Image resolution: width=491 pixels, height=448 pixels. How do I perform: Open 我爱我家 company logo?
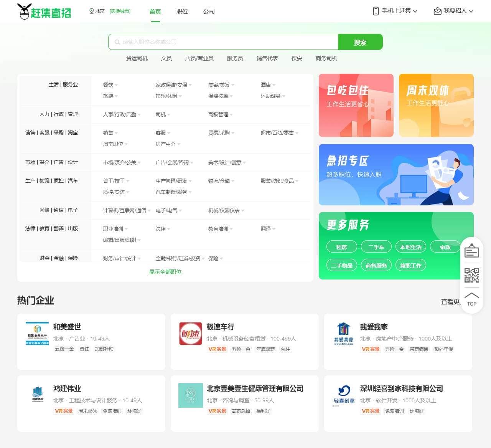[x=344, y=334]
